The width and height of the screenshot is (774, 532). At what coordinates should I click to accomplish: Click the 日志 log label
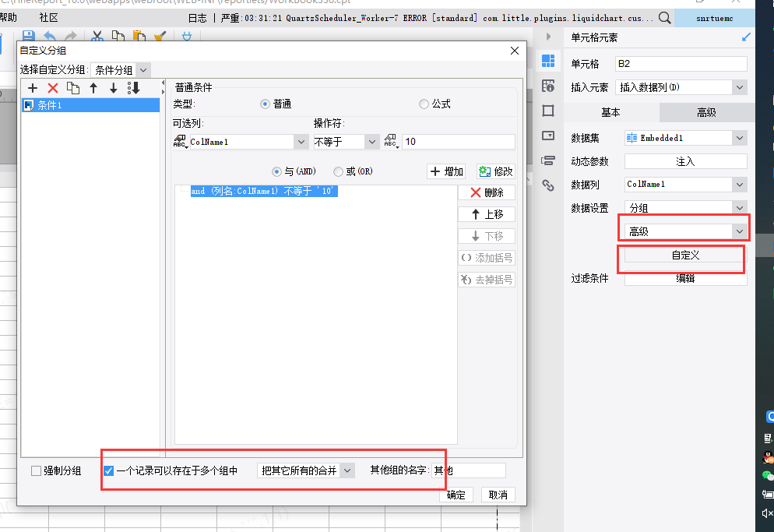198,18
